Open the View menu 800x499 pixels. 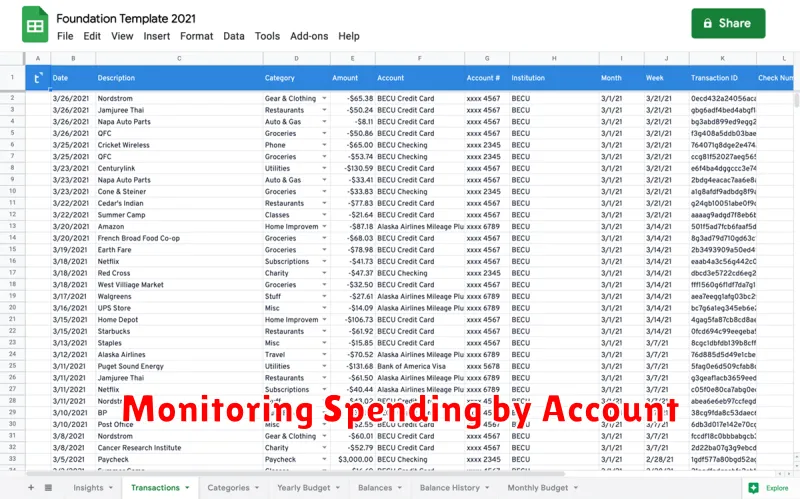[122, 36]
